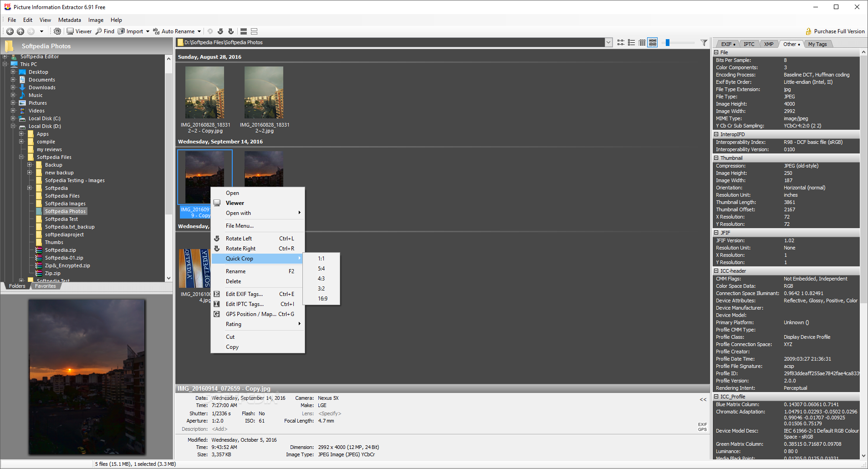Switch to the My Tags tab
The image size is (868, 469).
817,44
